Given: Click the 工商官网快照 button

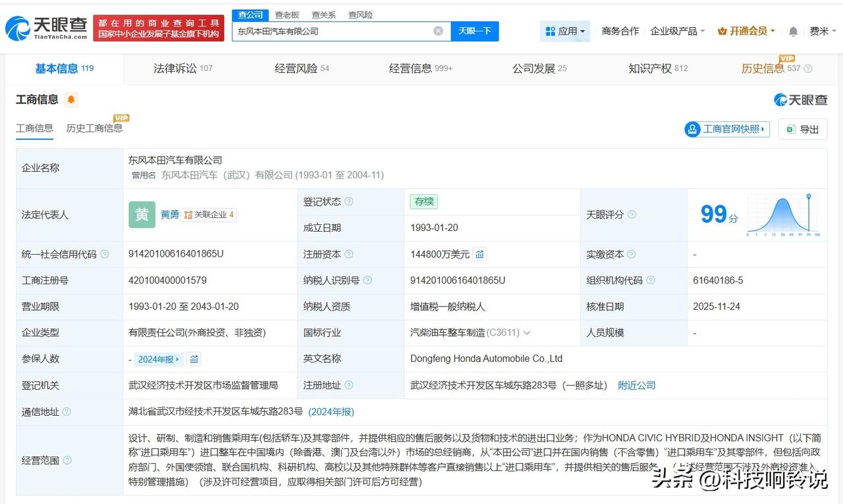Looking at the screenshot, I should click(x=727, y=129).
